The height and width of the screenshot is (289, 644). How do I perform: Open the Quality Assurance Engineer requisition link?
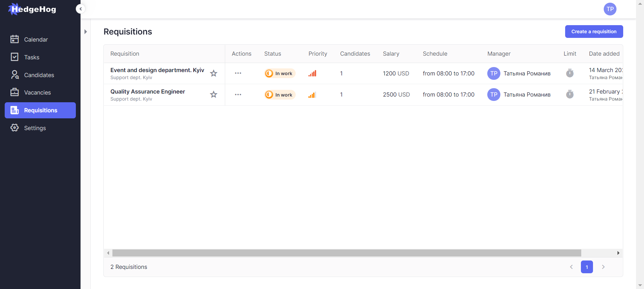click(148, 92)
